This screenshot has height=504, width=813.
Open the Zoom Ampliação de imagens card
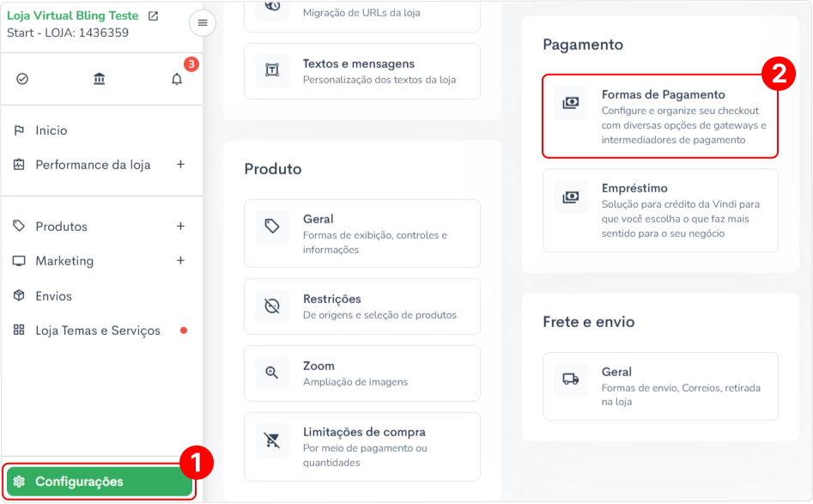[362, 373]
